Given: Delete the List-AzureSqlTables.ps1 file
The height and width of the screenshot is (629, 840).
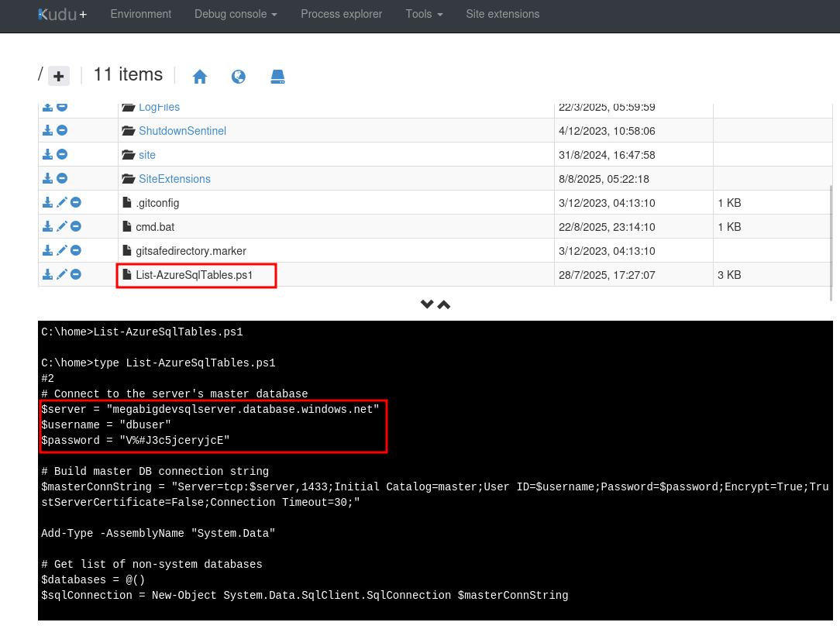Looking at the screenshot, I should 76,275.
